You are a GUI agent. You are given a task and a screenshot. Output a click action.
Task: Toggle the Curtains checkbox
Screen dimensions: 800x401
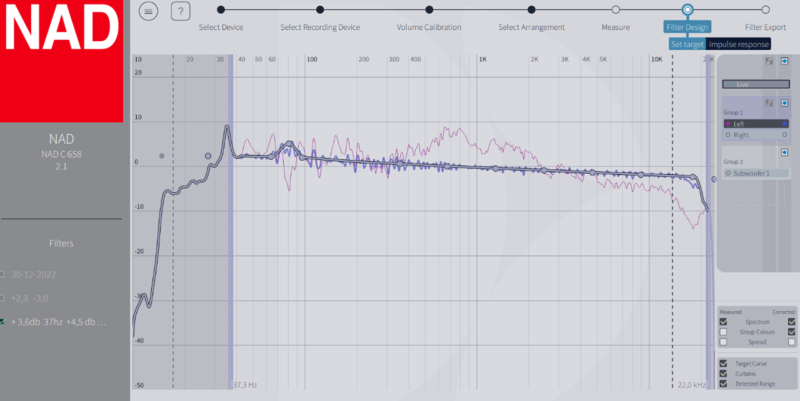click(723, 374)
